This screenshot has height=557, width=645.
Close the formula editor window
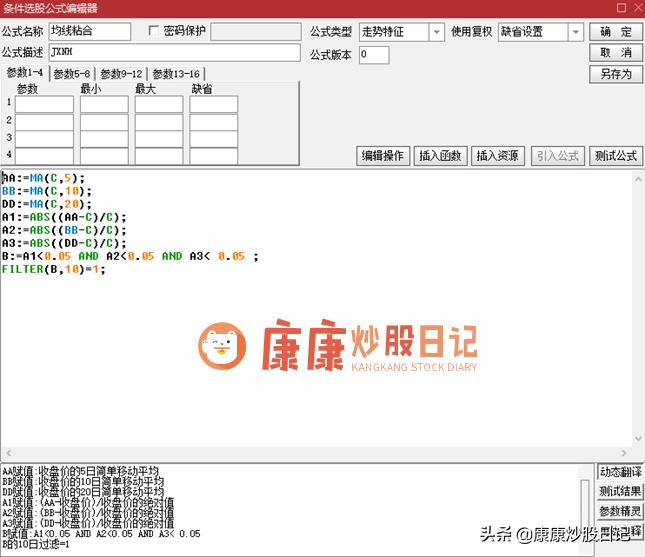tap(638, 8)
